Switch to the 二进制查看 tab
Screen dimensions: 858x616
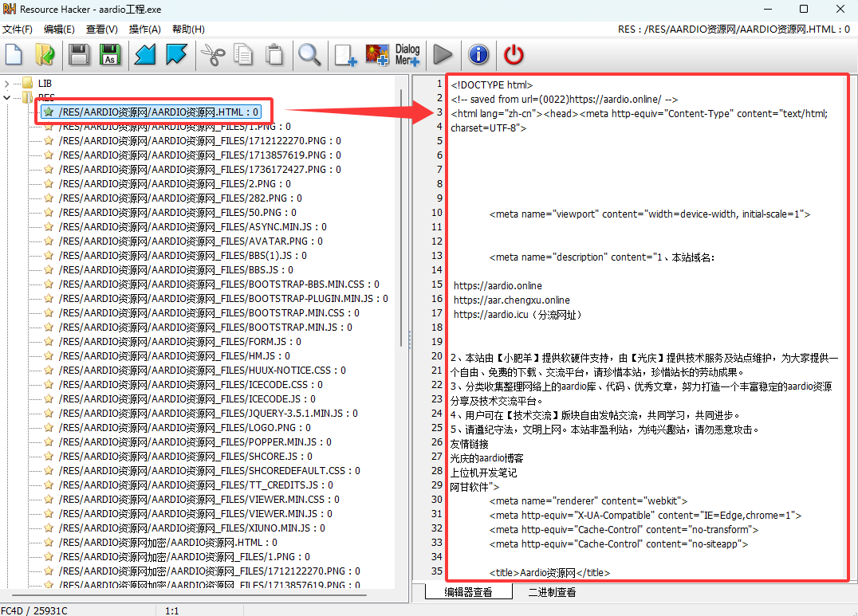(552, 592)
